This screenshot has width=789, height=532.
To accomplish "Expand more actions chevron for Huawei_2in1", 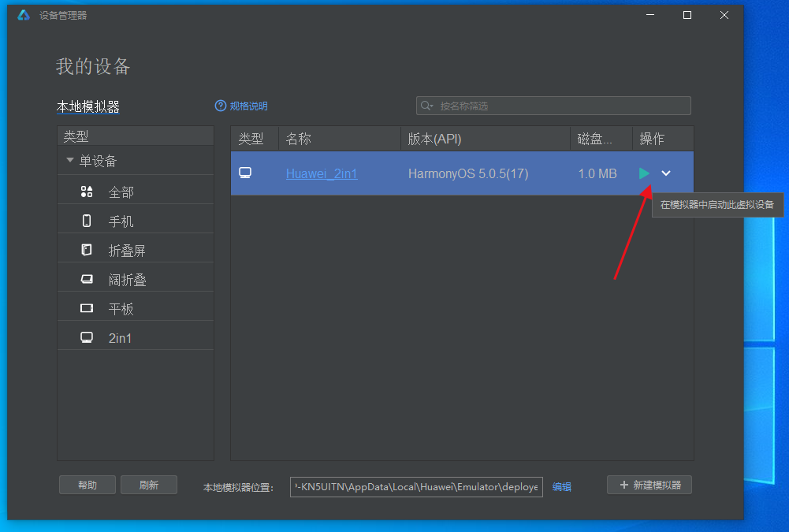I will (x=666, y=173).
